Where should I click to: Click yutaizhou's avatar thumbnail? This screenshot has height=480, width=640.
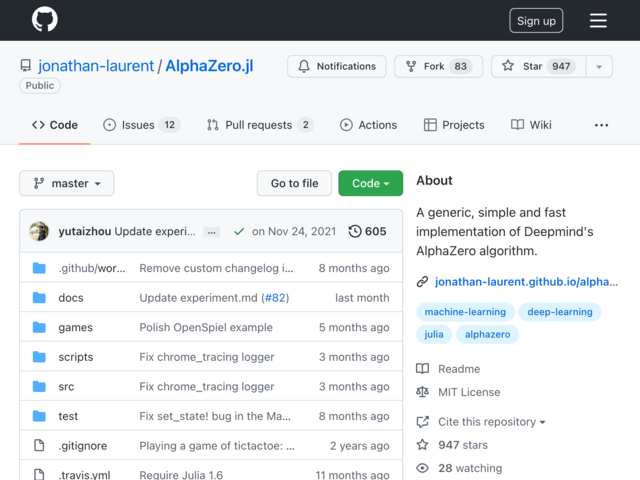(39, 231)
